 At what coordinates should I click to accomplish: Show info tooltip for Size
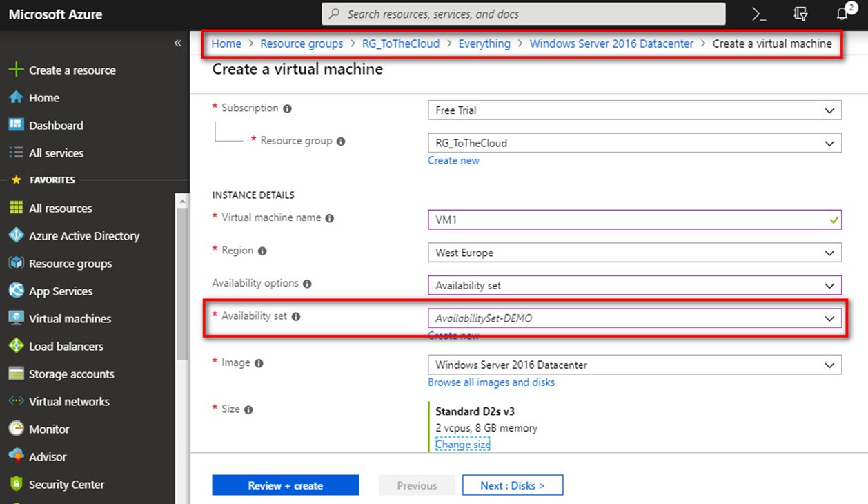(x=248, y=410)
